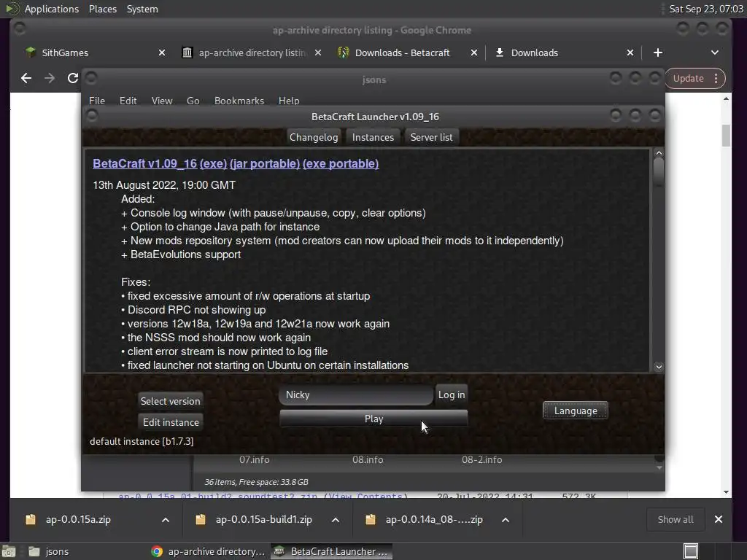This screenshot has height=560, width=747.
Task: Open Places menu in top panel
Action: point(103,9)
